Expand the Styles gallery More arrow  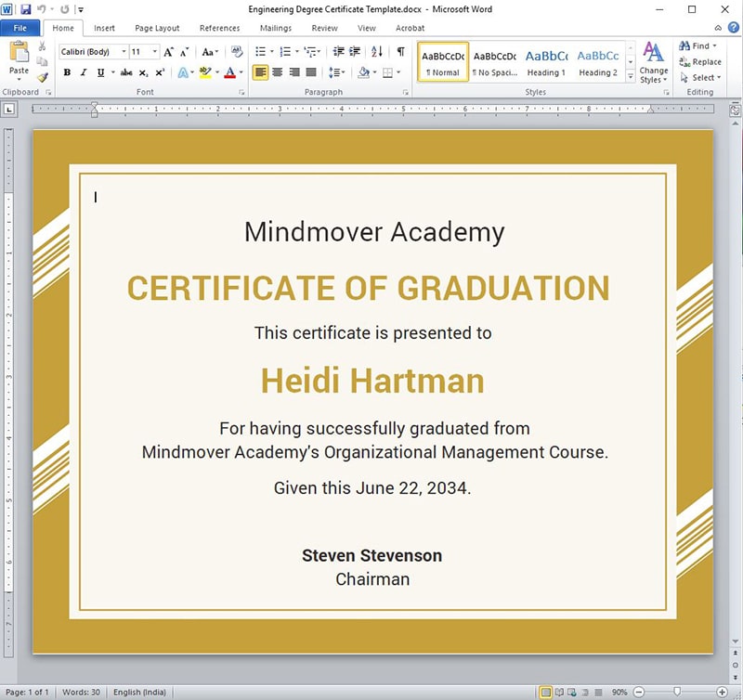pyautogui.click(x=631, y=77)
